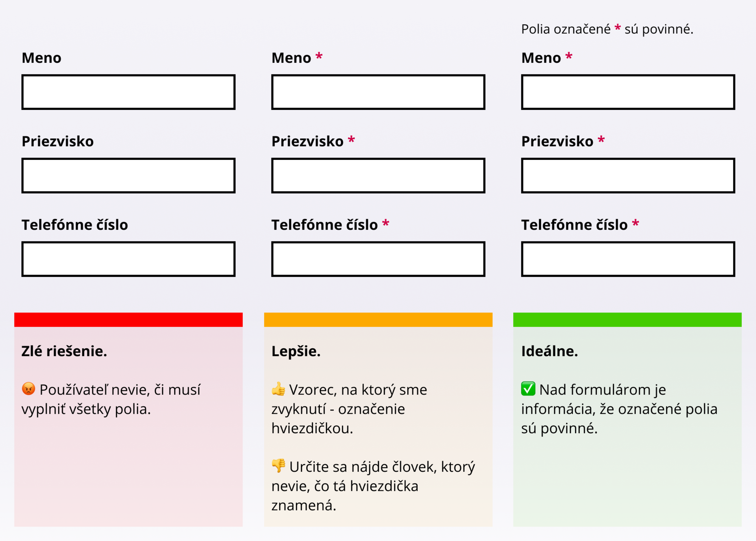Screen dimensions: 756x541
Task: Click the thumbs up emoji
Action: 279,389
